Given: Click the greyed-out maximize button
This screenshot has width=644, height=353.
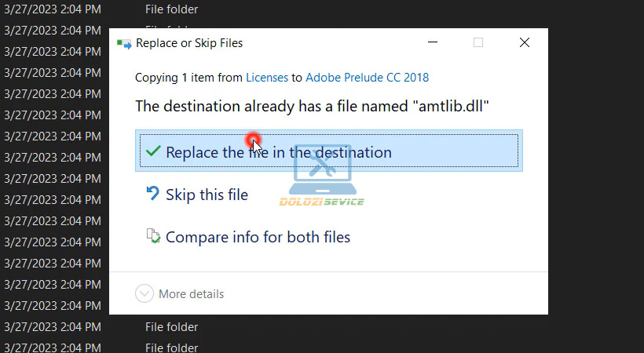Looking at the screenshot, I should (478, 43).
